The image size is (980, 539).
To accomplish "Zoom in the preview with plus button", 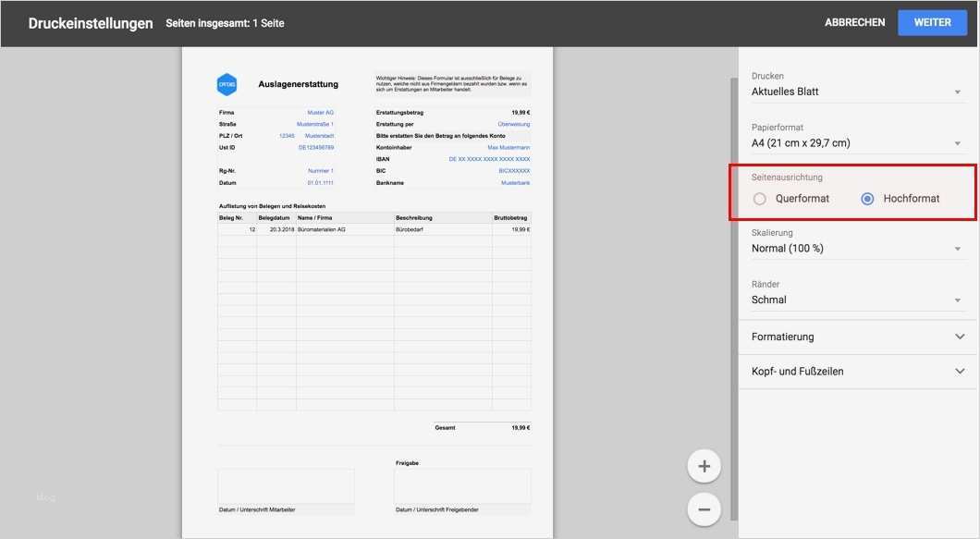I will coord(704,467).
